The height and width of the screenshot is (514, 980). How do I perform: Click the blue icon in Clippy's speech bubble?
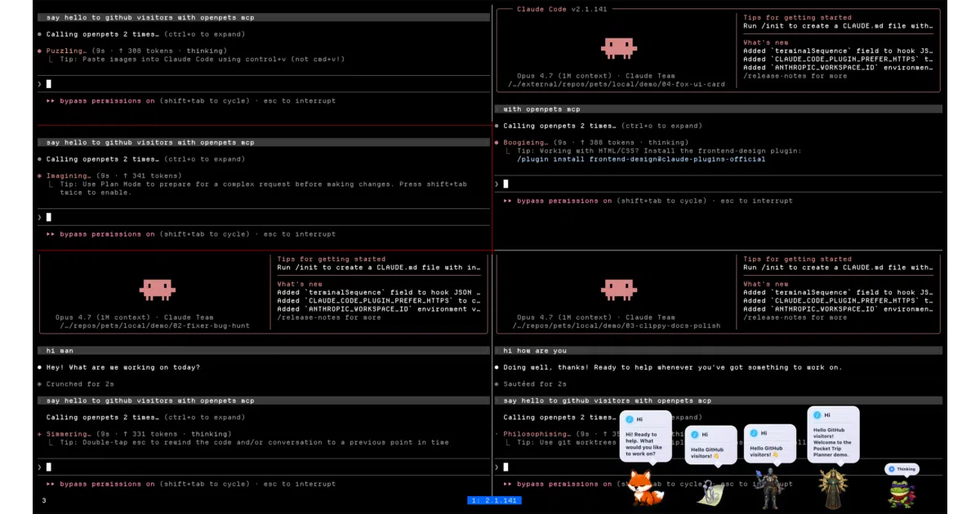694,435
